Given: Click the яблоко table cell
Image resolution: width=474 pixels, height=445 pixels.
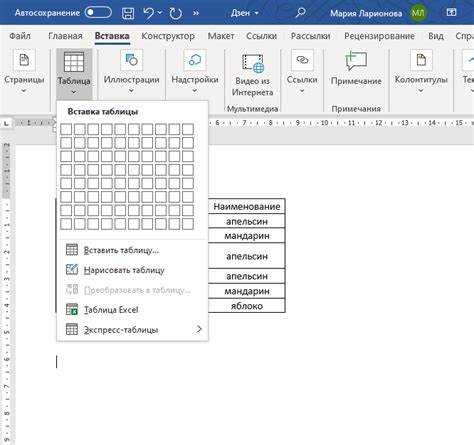Looking at the screenshot, I should (x=247, y=306).
